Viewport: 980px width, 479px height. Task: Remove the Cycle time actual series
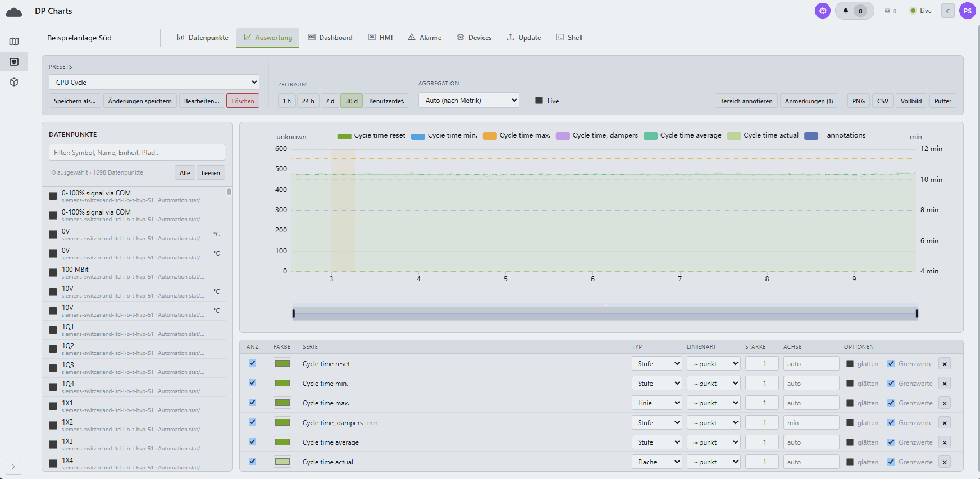(x=945, y=462)
